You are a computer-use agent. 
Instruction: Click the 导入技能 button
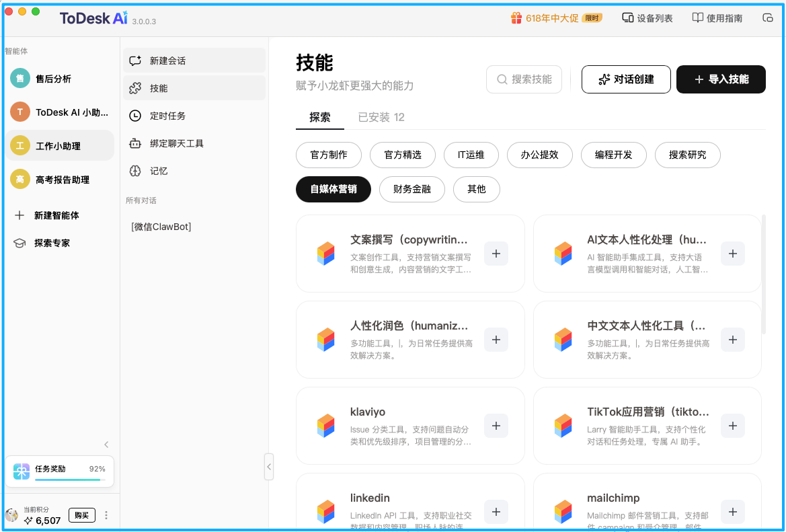pos(721,79)
